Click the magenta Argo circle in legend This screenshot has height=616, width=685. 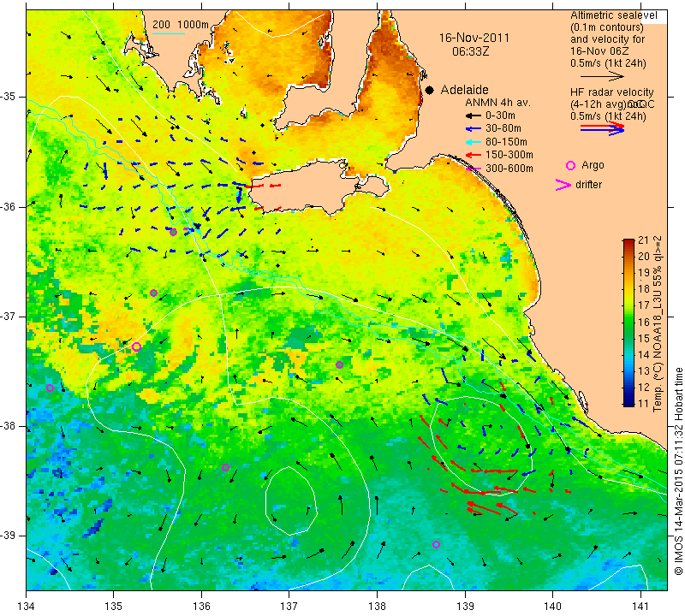[570, 165]
